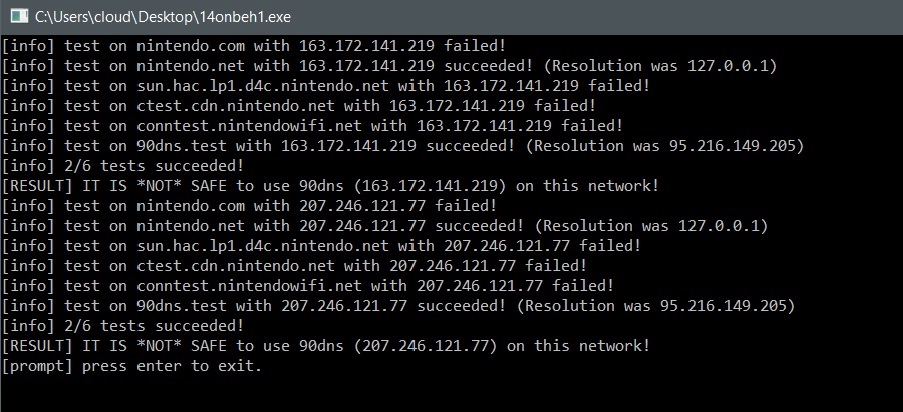The height and width of the screenshot is (412, 903).
Task: Click the [RESULT] tag on the 207.246.121.77 result line
Action: (37, 346)
